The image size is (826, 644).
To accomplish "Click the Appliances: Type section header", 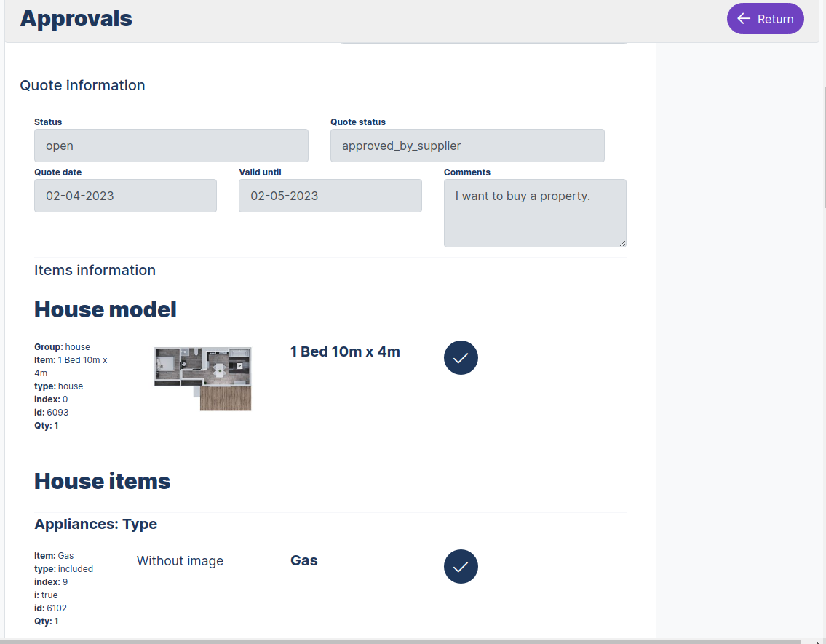I will coord(95,524).
